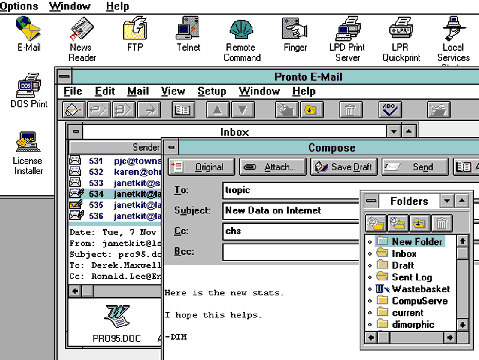The image size is (479, 360).
Task: Click the delete folder trash icon in Folders panel
Action: coord(442,223)
